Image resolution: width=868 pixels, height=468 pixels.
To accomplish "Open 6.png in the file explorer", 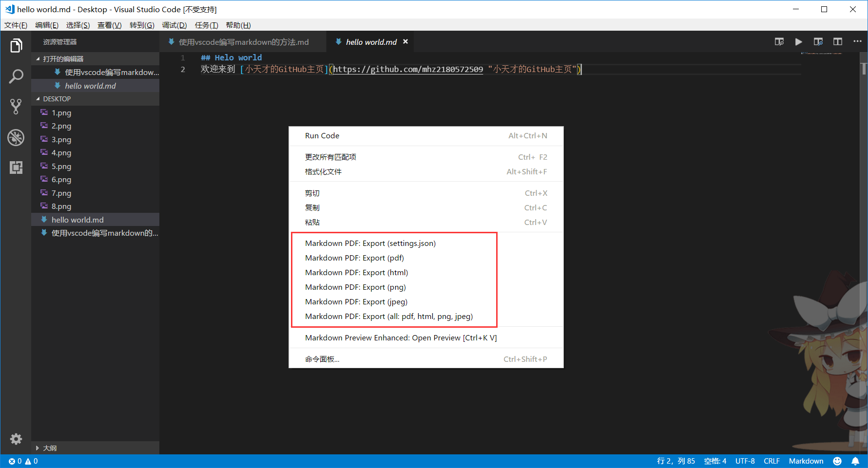I will click(95, 180).
